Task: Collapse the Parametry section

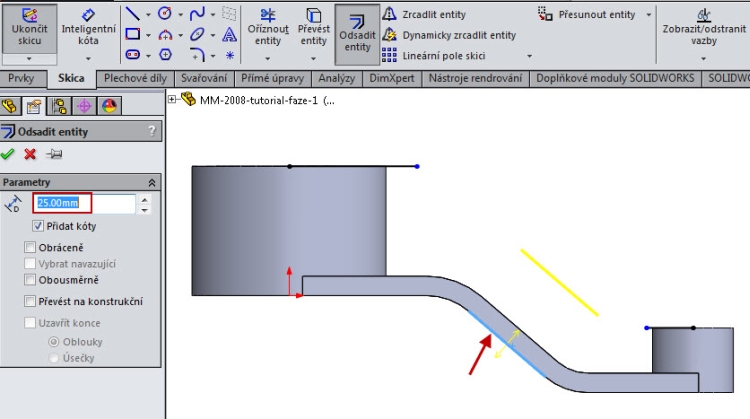Action: pos(152,183)
